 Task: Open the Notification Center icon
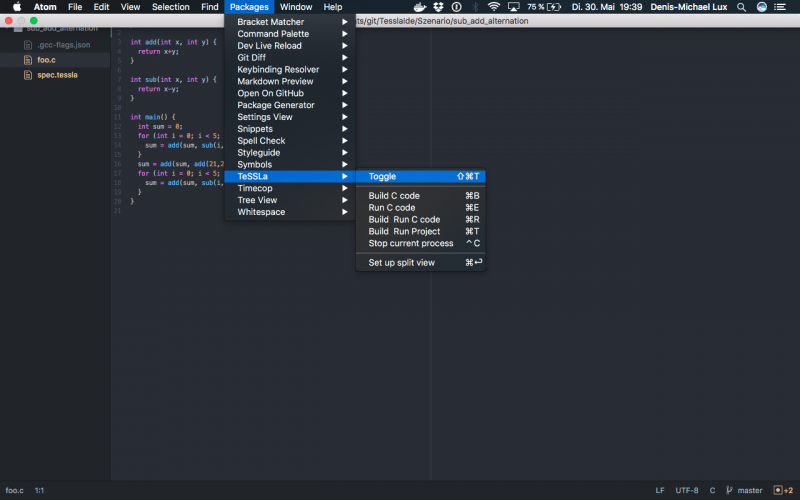click(x=780, y=7)
